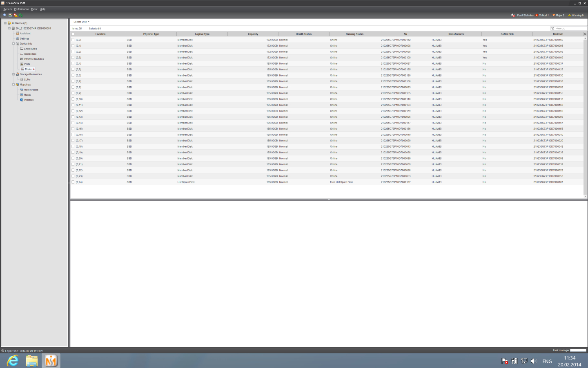The image size is (588, 368).
Task: Open the performance chart toolbar icon
Action: coord(10,15)
